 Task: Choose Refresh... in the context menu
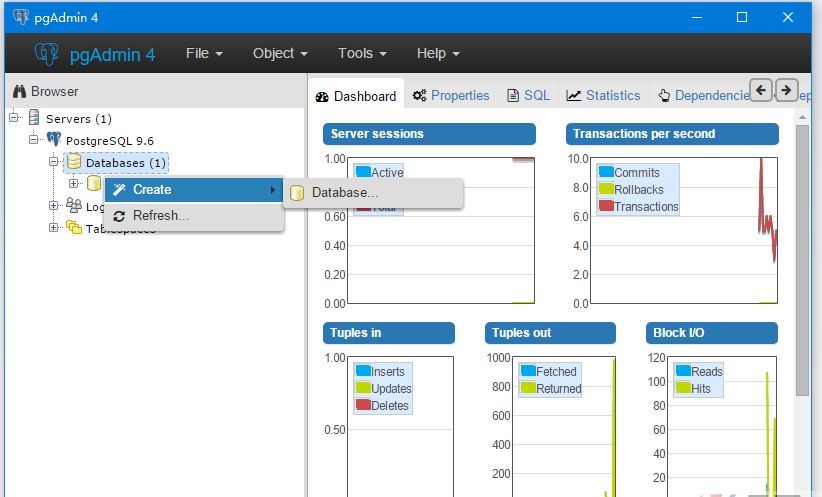(194, 216)
